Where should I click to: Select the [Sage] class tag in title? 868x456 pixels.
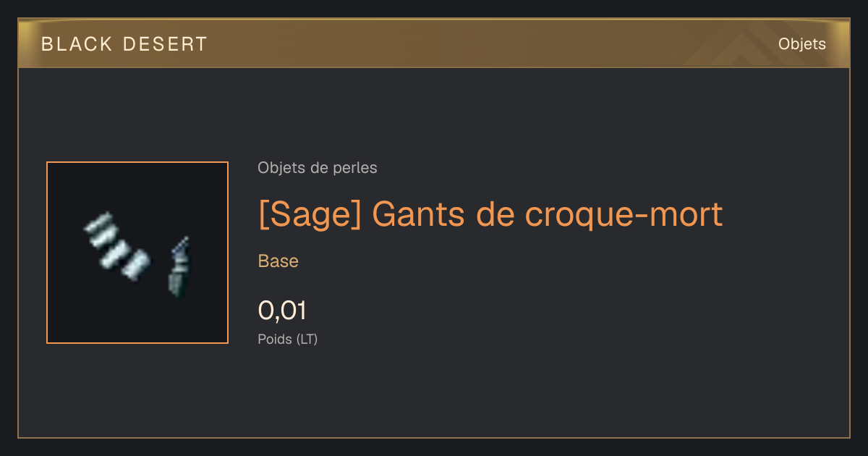pyautogui.click(x=310, y=214)
